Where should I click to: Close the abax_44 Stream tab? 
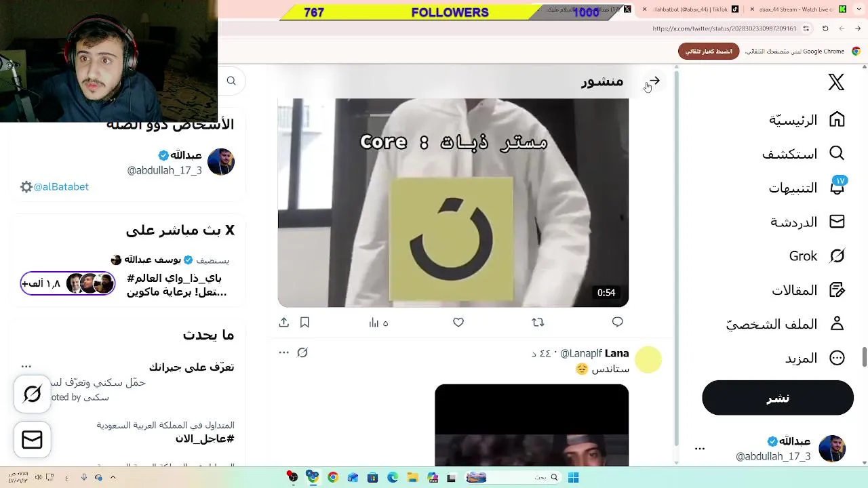point(752,9)
